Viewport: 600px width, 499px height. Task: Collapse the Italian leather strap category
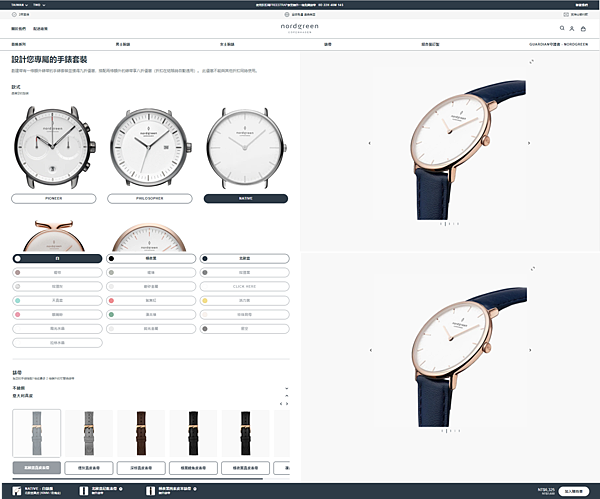tap(287, 396)
